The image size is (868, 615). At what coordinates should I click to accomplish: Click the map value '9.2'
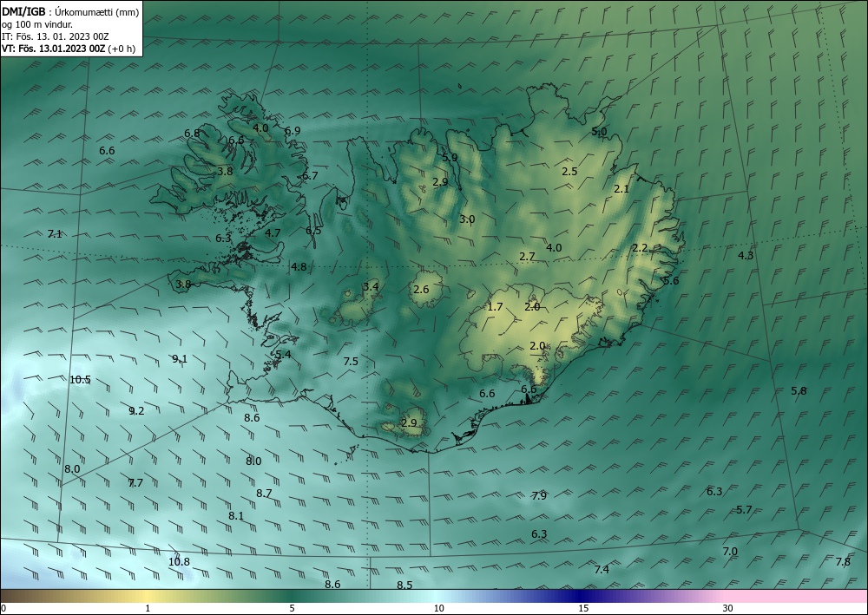pos(136,411)
